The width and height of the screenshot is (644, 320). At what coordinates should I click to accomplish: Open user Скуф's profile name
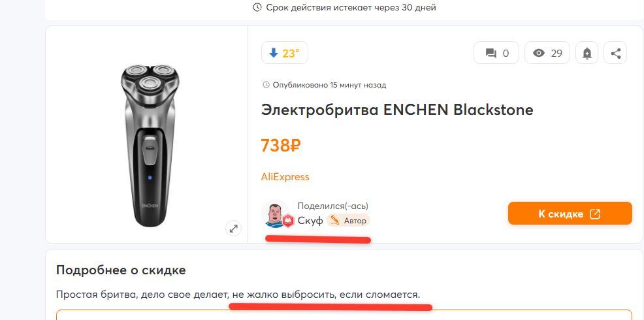click(x=310, y=221)
